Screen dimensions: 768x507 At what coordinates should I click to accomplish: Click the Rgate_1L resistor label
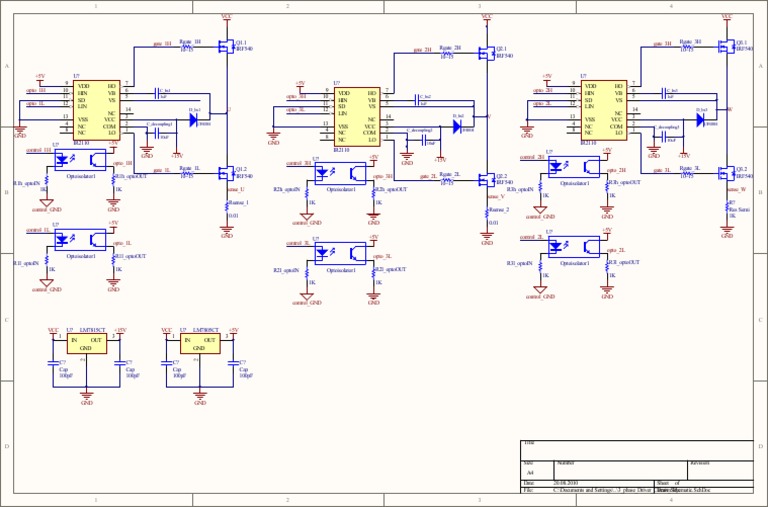tap(190, 169)
